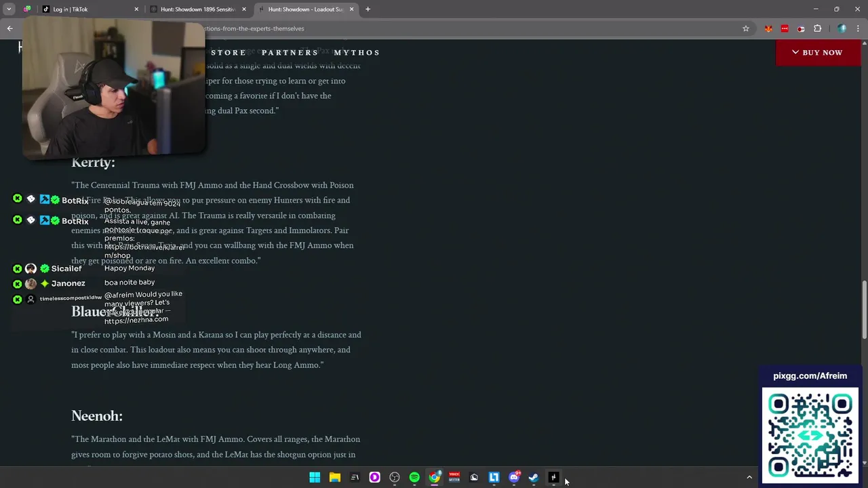Screen dimensions: 868x488
Task: Open the pinned tab at far left
Action: (27, 9)
